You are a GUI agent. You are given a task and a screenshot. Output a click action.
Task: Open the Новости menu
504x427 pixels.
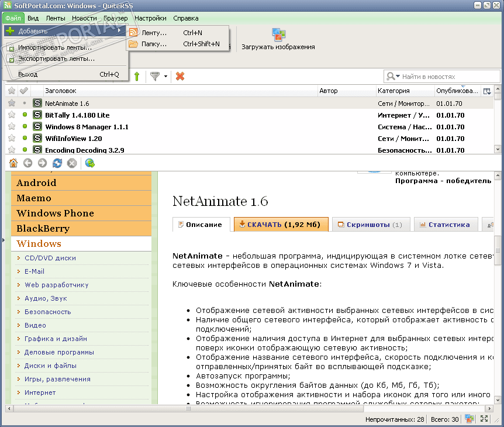tap(84, 18)
